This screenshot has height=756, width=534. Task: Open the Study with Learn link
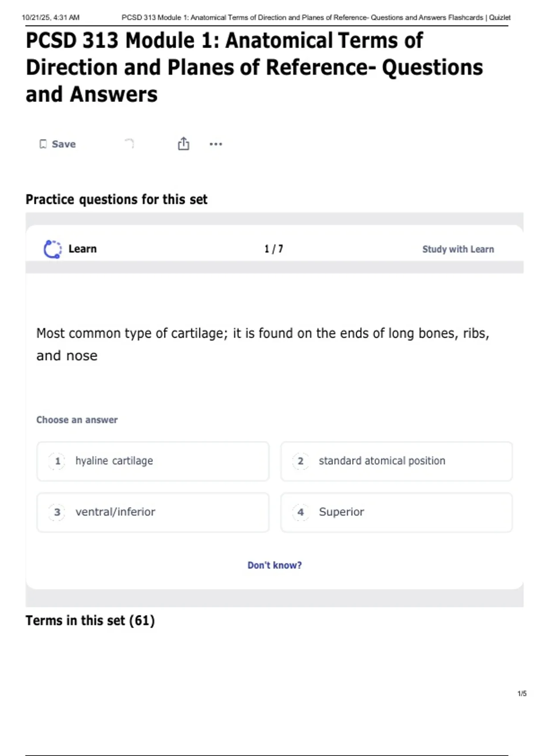(458, 249)
